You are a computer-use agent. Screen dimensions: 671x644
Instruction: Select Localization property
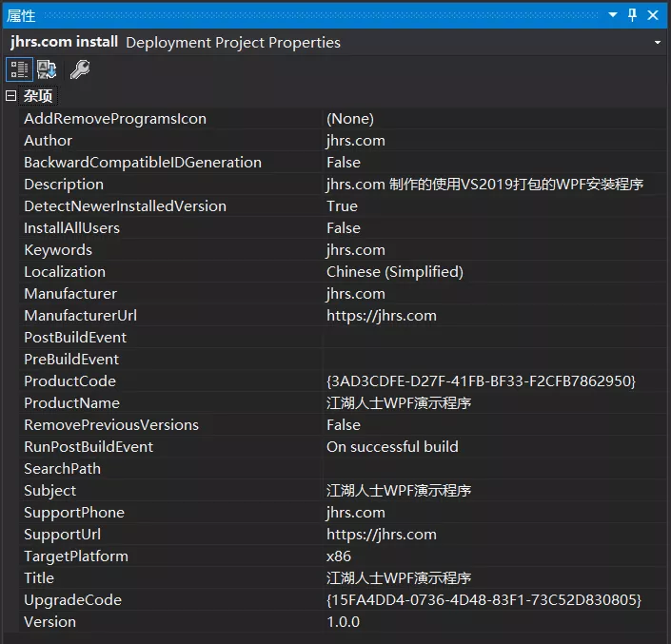65,271
